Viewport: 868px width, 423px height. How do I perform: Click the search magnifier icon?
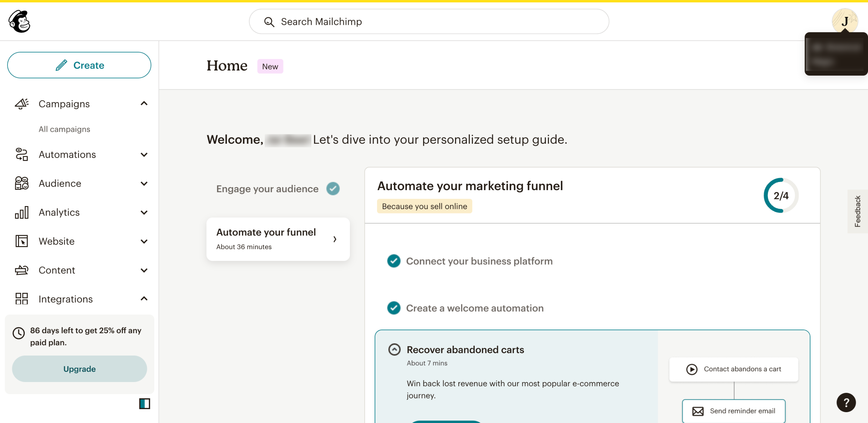click(269, 22)
